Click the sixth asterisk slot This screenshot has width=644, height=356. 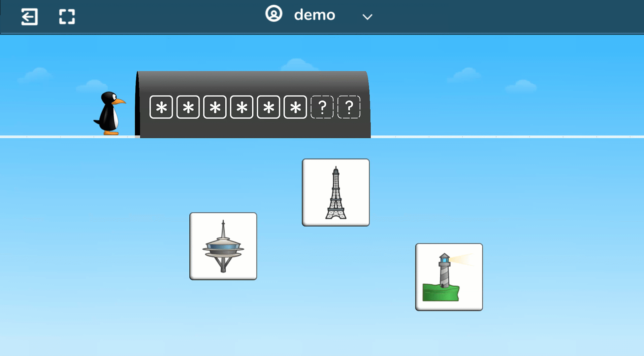click(295, 107)
